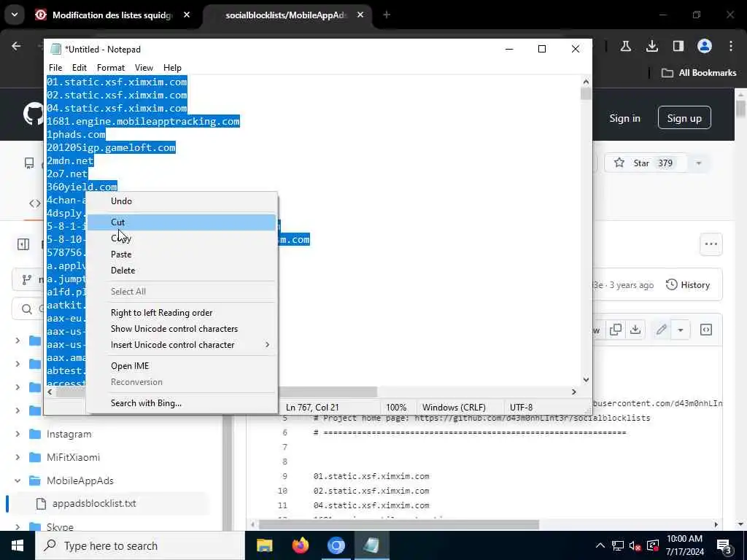Open Chrome from the taskbar
Screen dimensions: 747x560
click(x=336, y=545)
